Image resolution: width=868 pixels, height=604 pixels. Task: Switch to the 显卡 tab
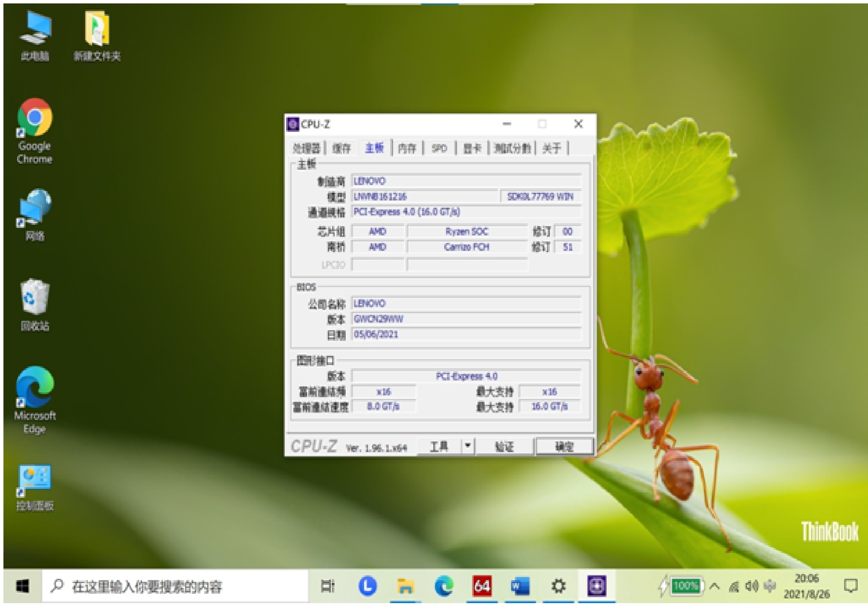[472, 148]
